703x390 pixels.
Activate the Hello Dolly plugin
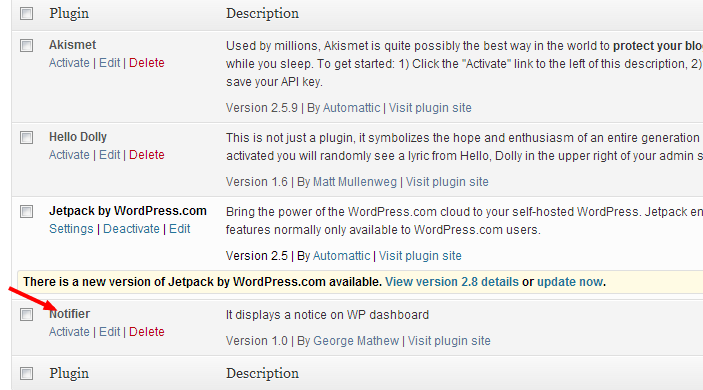[x=69, y=155]
